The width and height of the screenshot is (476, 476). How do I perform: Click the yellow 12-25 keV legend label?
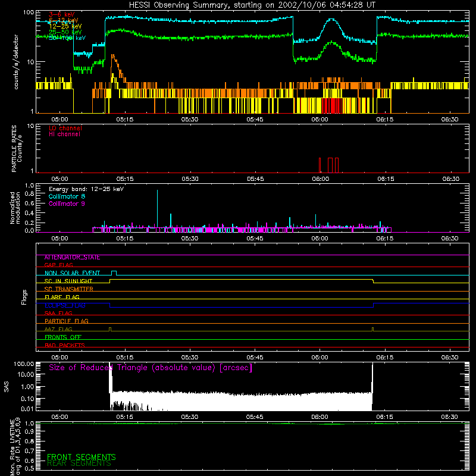click(x=65, y=26)
